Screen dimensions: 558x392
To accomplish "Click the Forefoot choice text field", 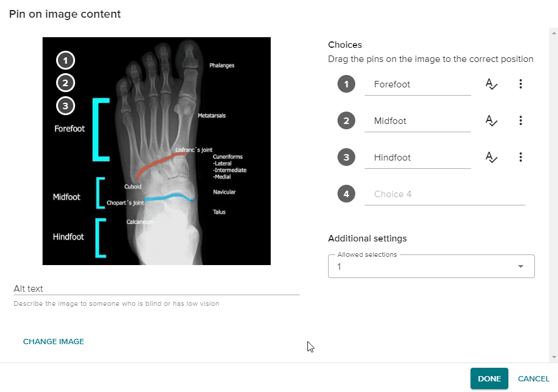I will pos(418,85).
